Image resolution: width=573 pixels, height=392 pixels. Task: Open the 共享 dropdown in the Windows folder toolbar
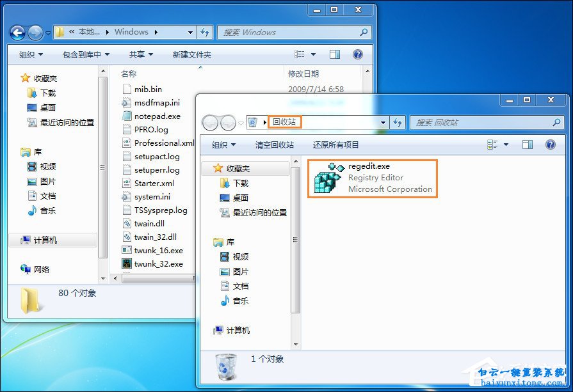140,54
